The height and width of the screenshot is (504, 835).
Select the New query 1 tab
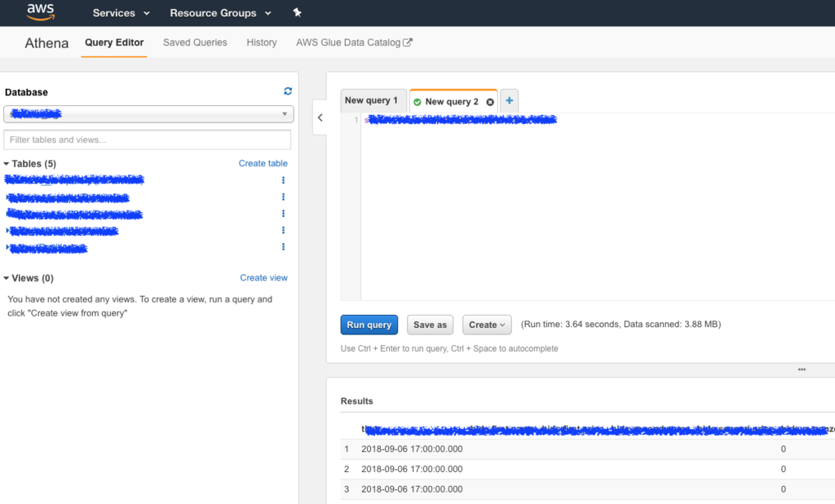[373, 100]
